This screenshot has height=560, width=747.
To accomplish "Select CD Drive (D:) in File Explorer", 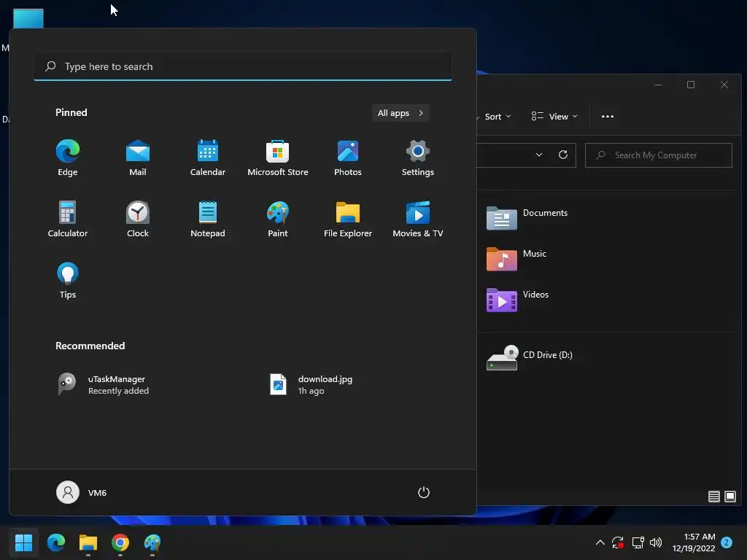I will click(530, 357).
